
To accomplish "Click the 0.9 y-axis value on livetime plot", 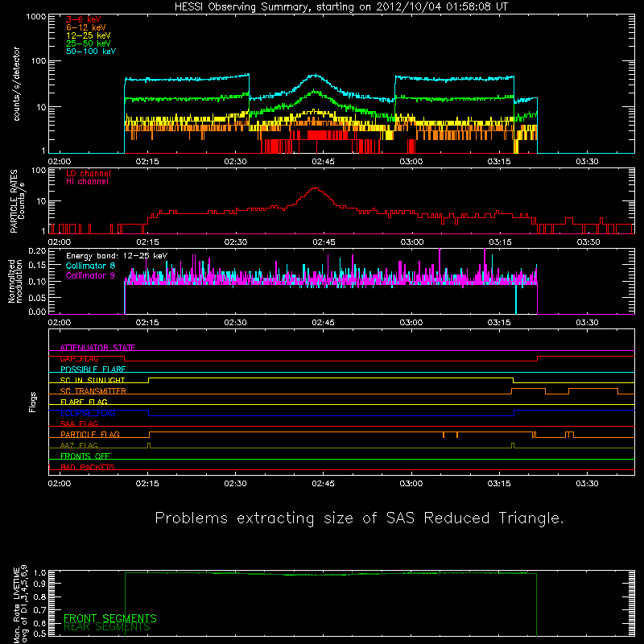I will (39, 583).
